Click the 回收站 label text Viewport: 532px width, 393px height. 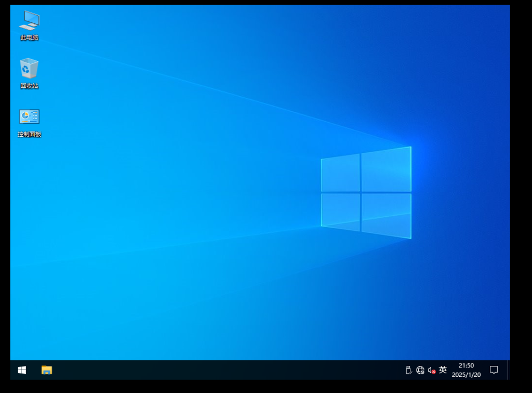pyautogui.click(x=29, y=86)
